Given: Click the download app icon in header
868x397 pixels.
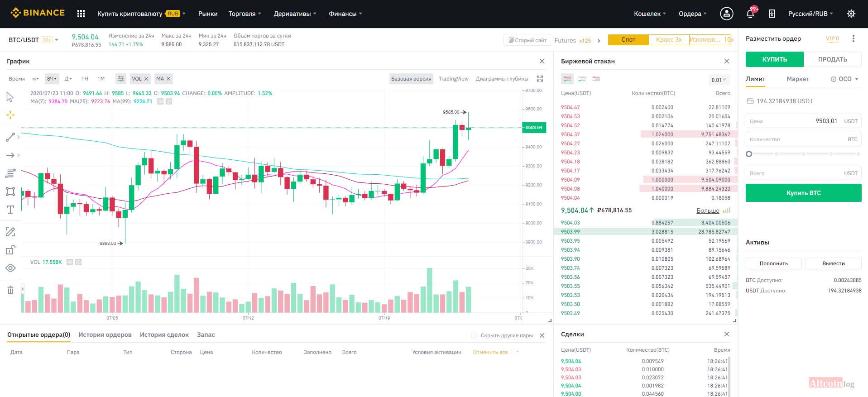Looking at the screenshot, I should (x=772, y=14).
